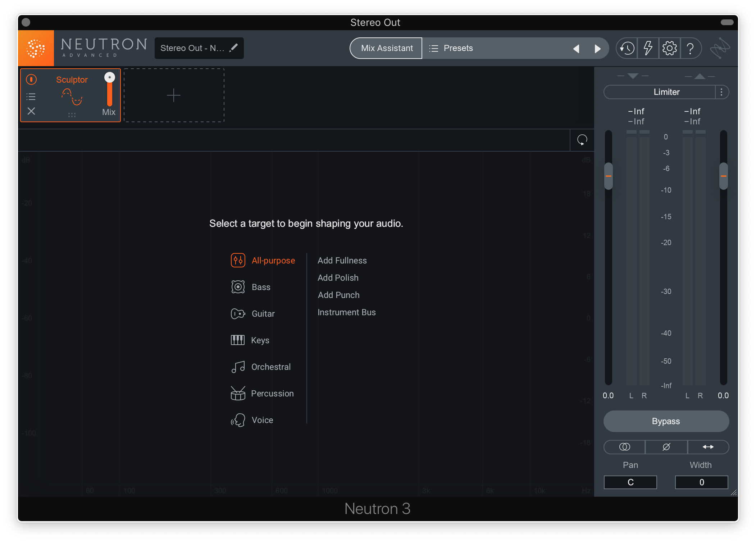Click the output meter up-triangle indicator
This screenshot has width=756, height=542.
tap(700, 76)
